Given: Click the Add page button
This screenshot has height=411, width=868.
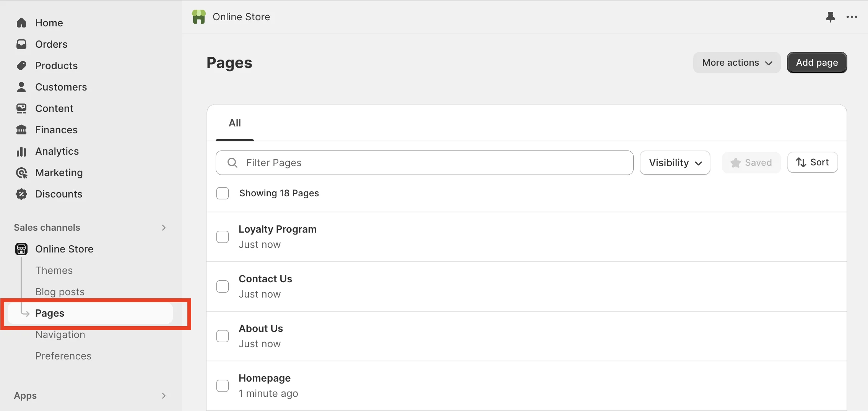Looking at the screenshot, I should click(817, 63).
